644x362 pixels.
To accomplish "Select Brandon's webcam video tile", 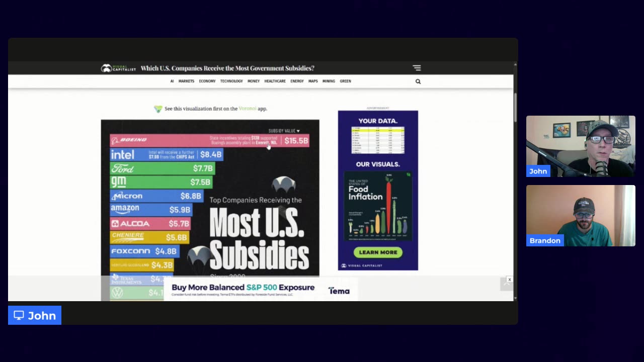I will [581, 216].
